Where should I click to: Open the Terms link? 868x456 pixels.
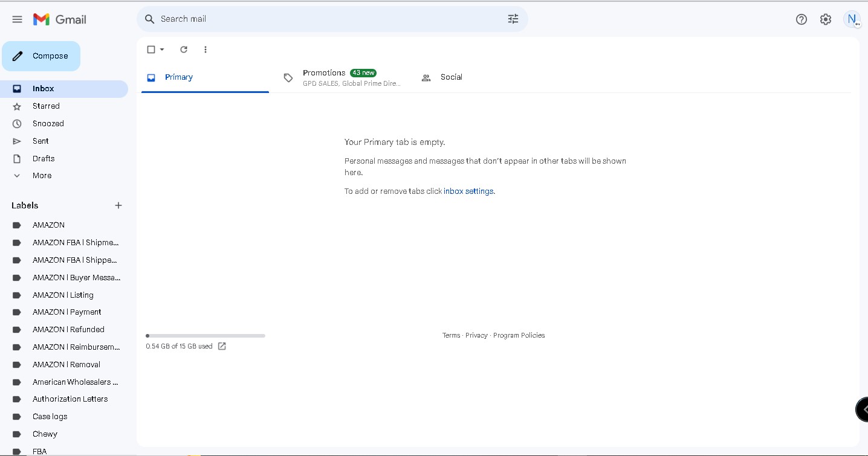[451, 335]
